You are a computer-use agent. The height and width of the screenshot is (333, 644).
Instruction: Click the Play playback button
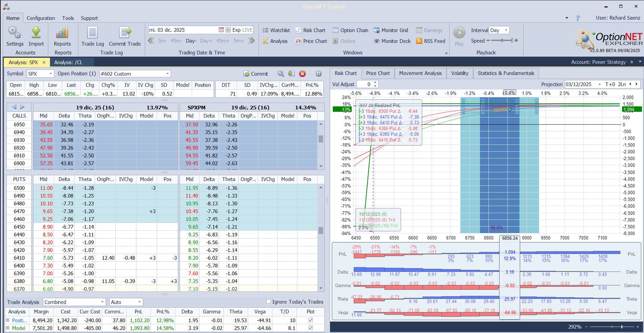click(459, 36)
